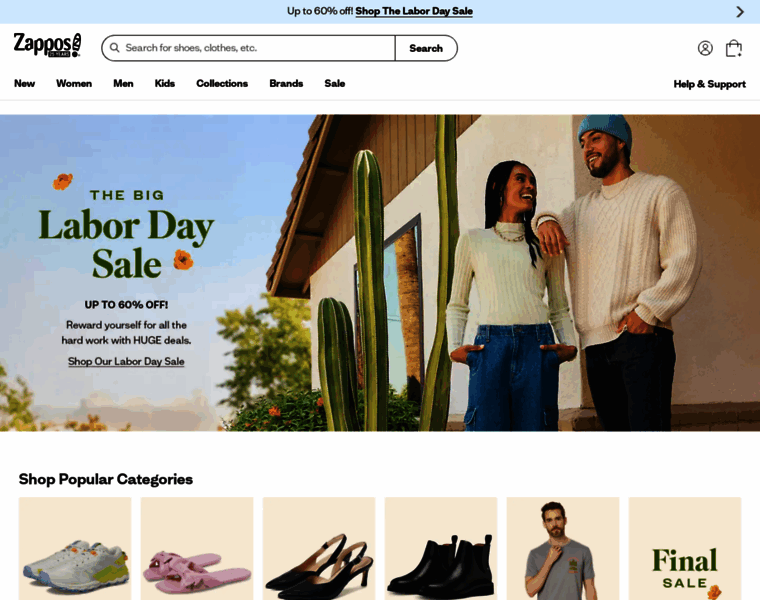
Task: Expand the Men navigation menu
Action: [x=123, y=83]
